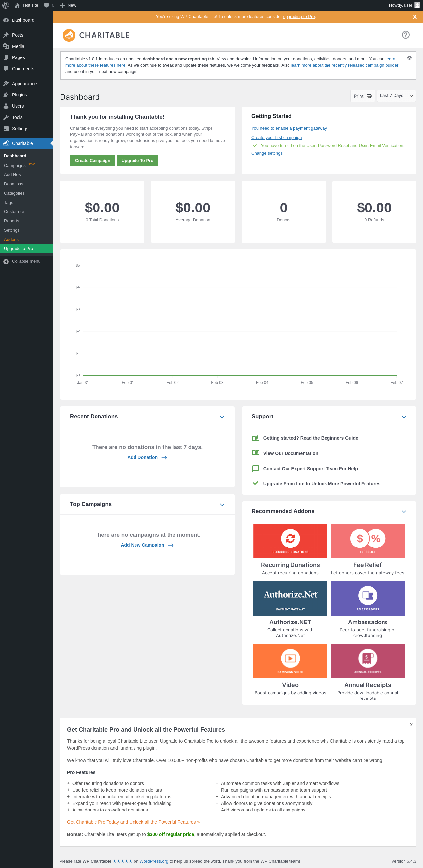Open the WordPress.org footer link
The image size is (423, 868).
pos(154,861)
